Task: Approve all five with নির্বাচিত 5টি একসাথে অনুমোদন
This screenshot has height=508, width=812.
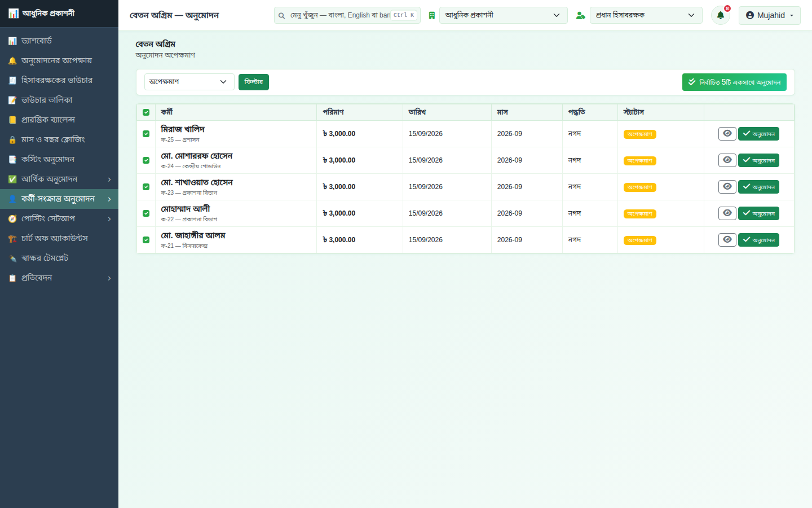Action: [x=734, y=82]
